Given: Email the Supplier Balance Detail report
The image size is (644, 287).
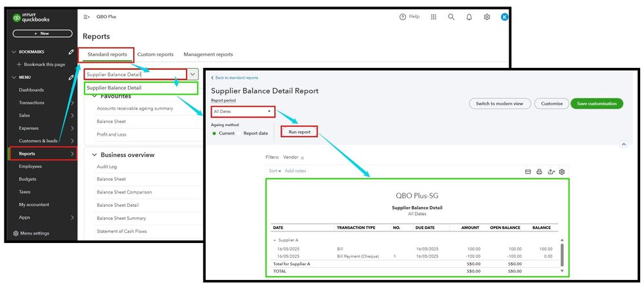Looking at the screenshot, I should click(528, 172).
